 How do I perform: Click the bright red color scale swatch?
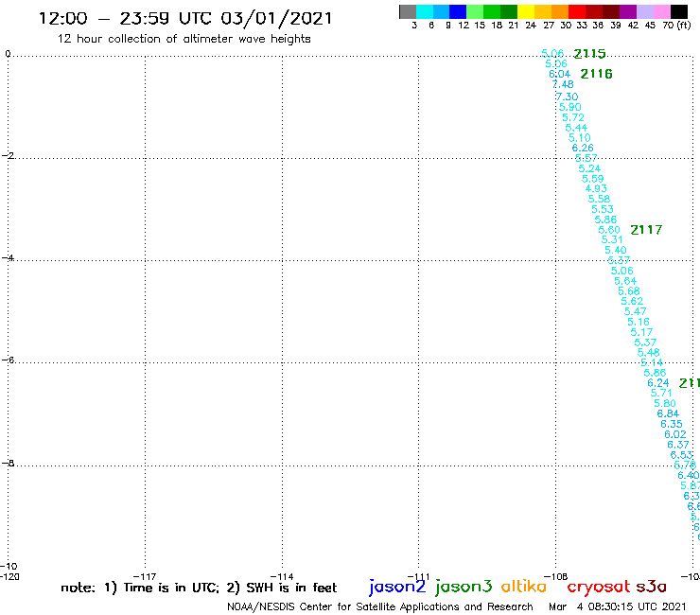(x=577, y=11)
